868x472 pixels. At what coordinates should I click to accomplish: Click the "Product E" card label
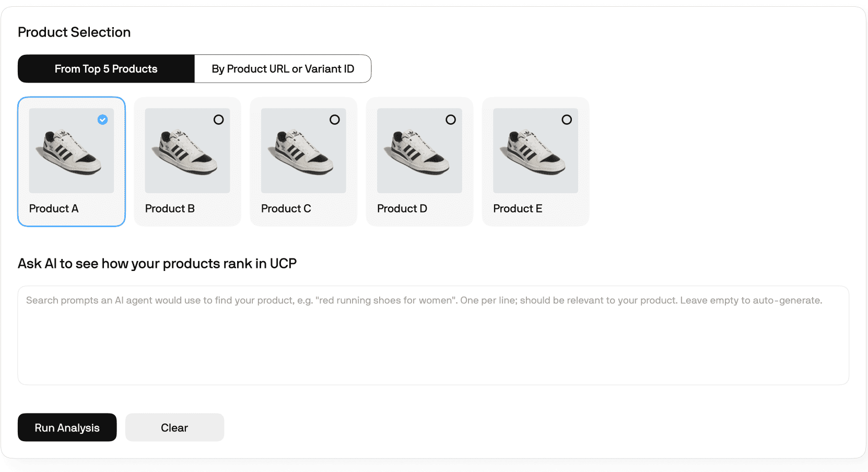[x=518, y=208]
